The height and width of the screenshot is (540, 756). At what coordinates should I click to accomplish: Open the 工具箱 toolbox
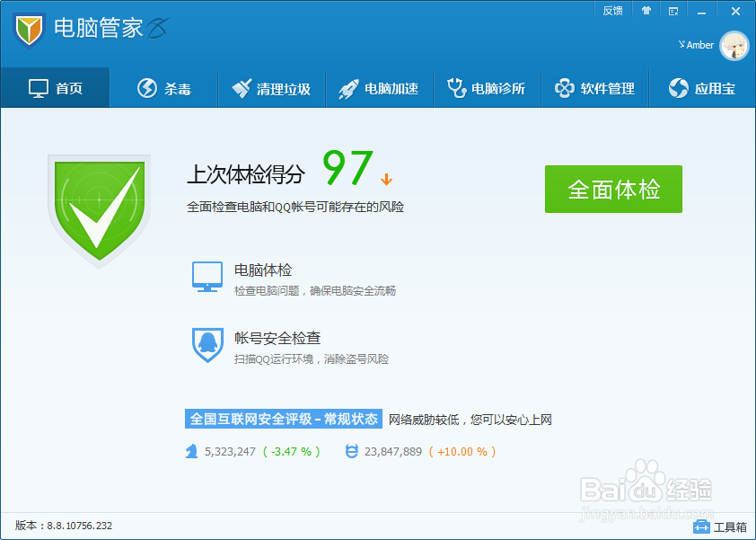720,527
